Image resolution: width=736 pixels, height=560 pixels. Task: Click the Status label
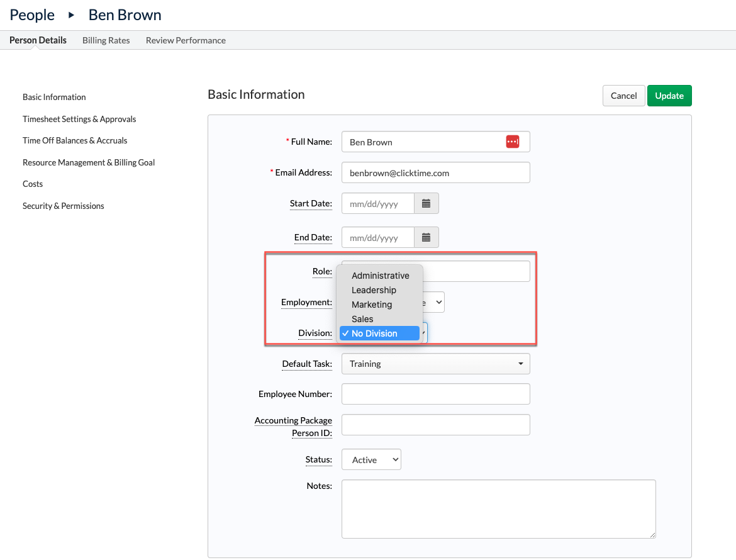(319, 459)
